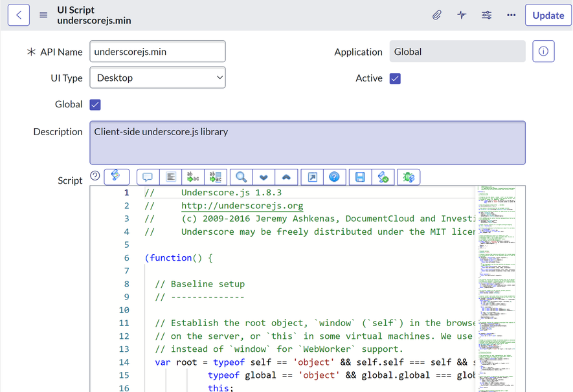Open Replace All tool
Viewport: 573px width, 392px height.
tap(216, 177)
